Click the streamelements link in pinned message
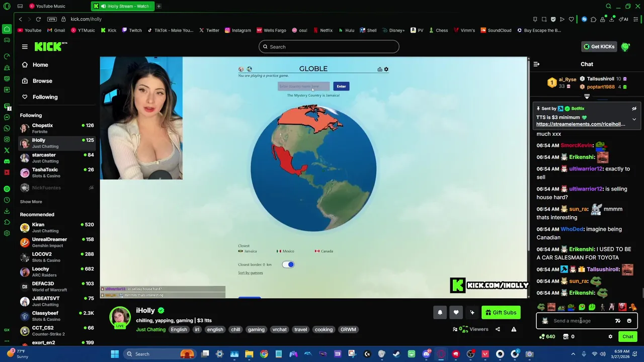This screenshot has width=644, height=362. pos(581,124)
